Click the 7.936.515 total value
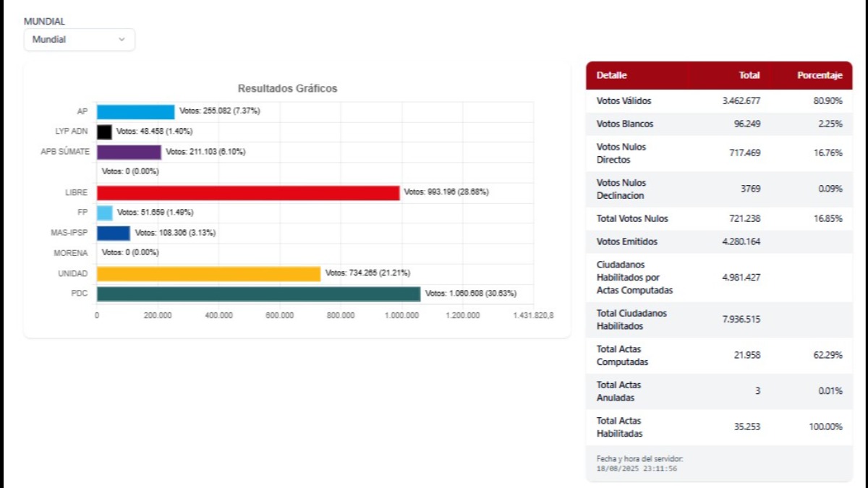This screenshot has width=868, height=488. pyautogui.click(x=741, y=319)
